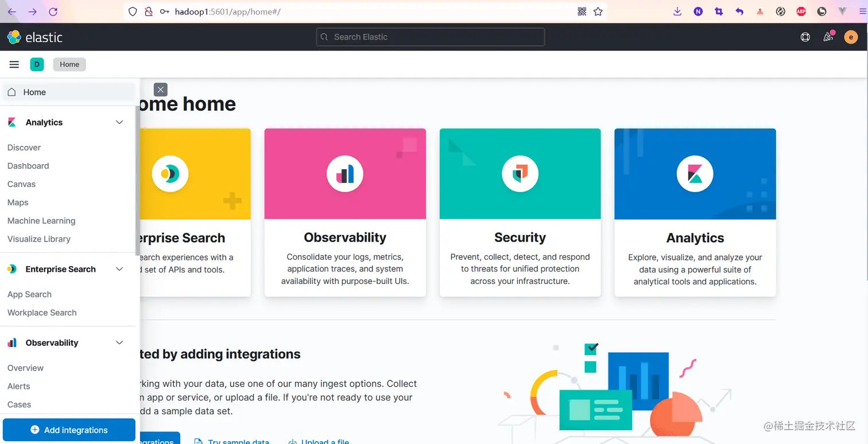Image resolution: width=868 pixels, height=444 pixels.
Task: Click Observability heading in sidebar
Action: [x=52, y=342]
